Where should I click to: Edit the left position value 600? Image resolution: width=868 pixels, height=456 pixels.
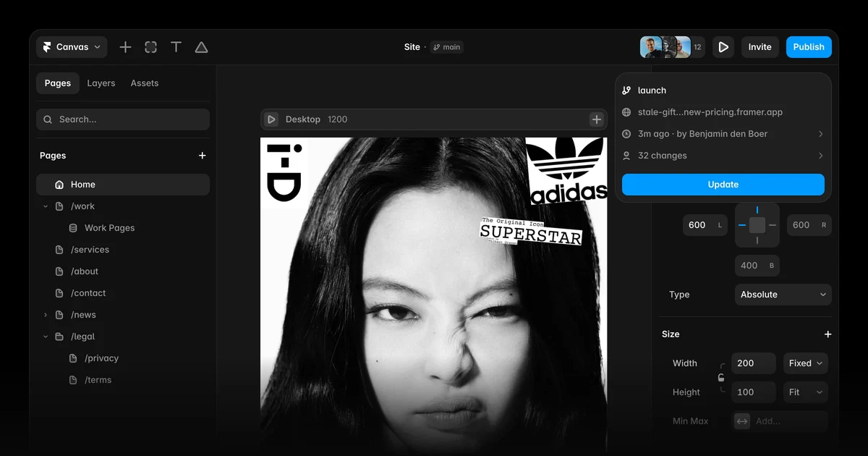(x=705, y=225)
